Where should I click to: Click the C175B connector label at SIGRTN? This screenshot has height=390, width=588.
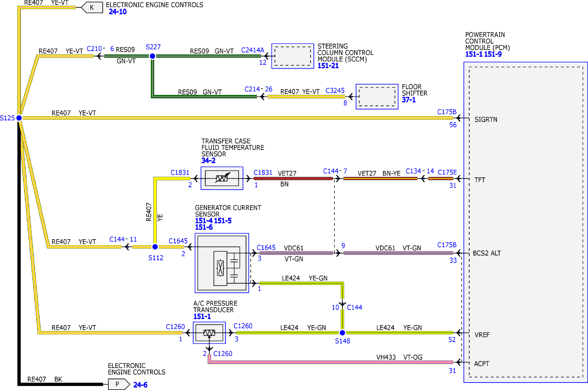click(447, 112)
